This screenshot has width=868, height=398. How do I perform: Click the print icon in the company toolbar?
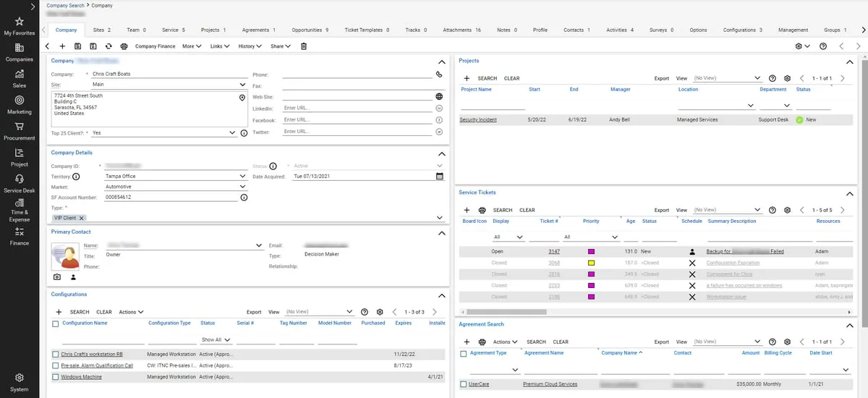coord(124,46)
